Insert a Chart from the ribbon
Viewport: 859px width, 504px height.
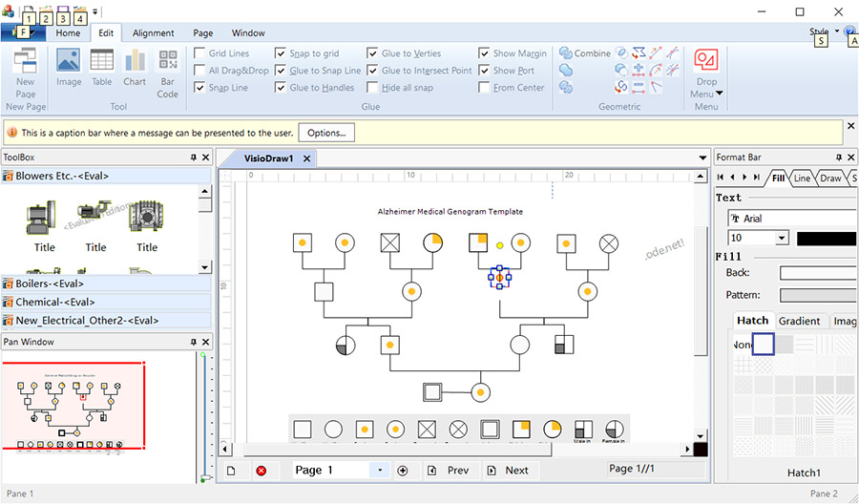point(135,60)
